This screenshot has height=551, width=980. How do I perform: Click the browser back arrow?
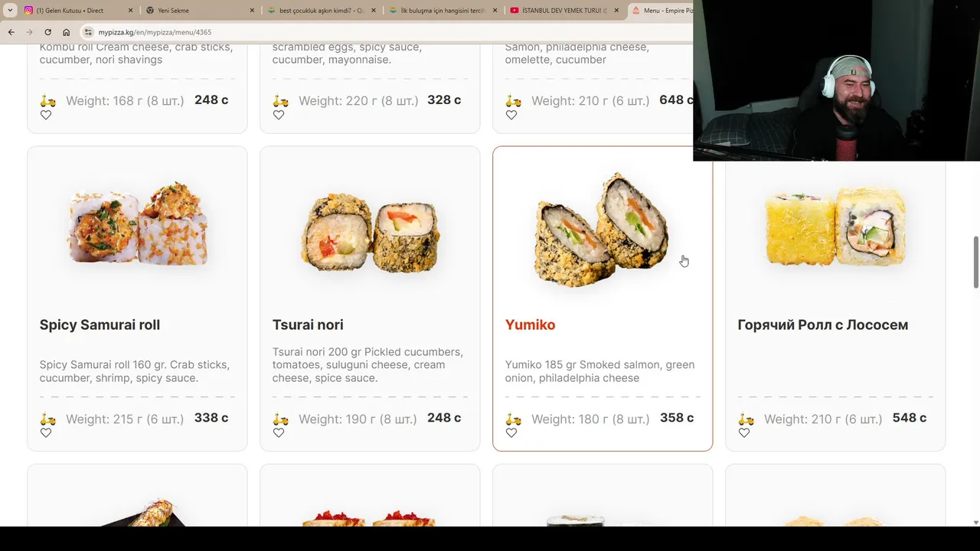pyautogui.click(x=11, y=32)
